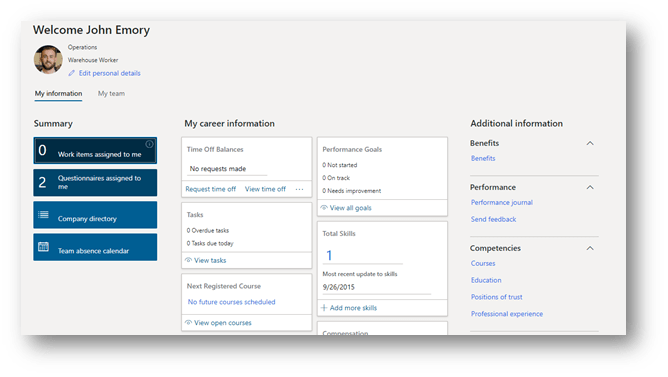The width and height of the screenshot is (668, 377).
Task: Click the plus icon beside Add more skills
Action: (324, 308)
